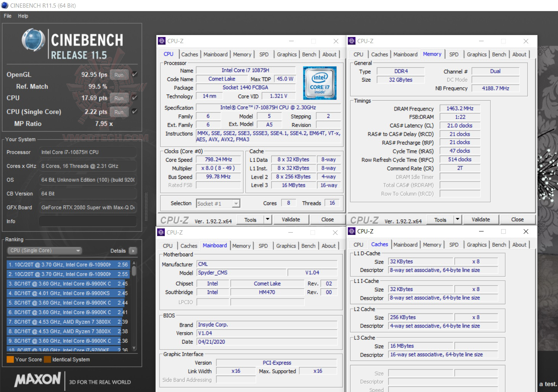
Task: Click the BIOS Date value 04/21/2020
Action: [x=267, y=342]
